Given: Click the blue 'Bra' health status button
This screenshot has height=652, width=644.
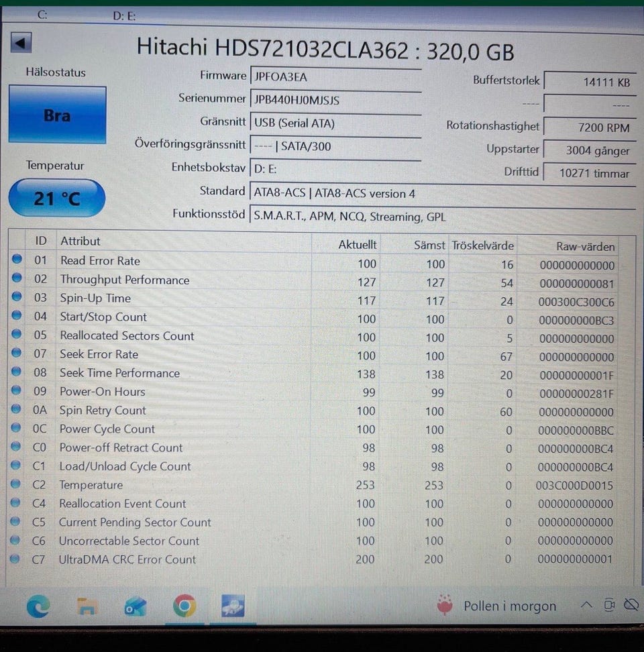Looking at the screenshot, I should click(x=57, y=115).
